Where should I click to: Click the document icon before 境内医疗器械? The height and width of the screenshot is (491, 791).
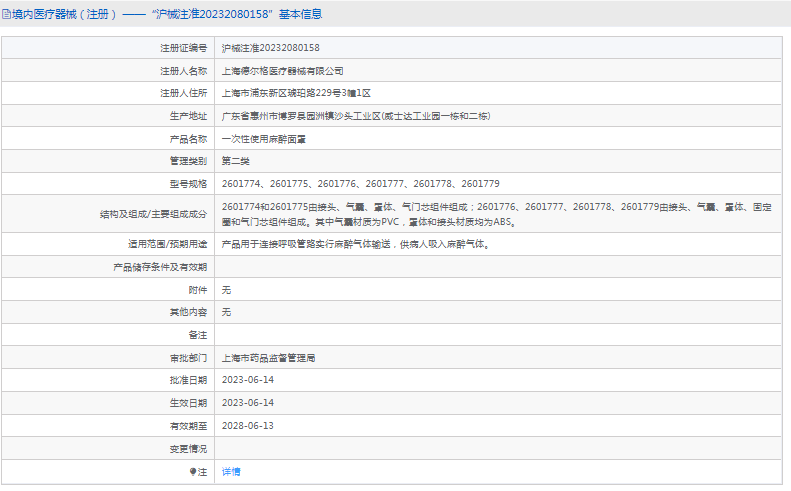[6, 14]
